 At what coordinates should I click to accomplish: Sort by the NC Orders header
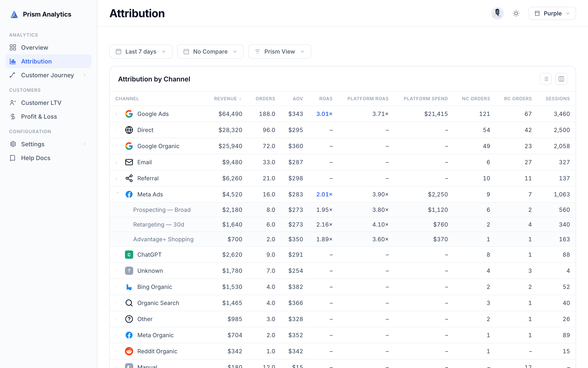tap(476, 99)
